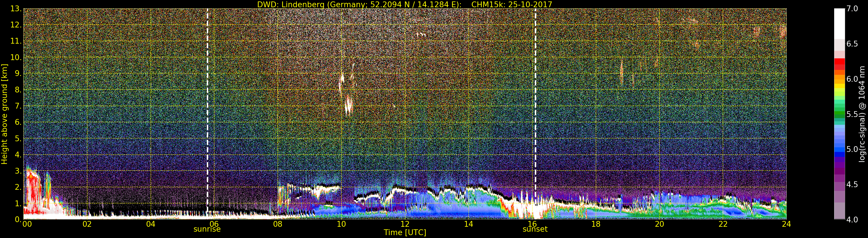Click the time axis tick "16"

click(532, 224)
